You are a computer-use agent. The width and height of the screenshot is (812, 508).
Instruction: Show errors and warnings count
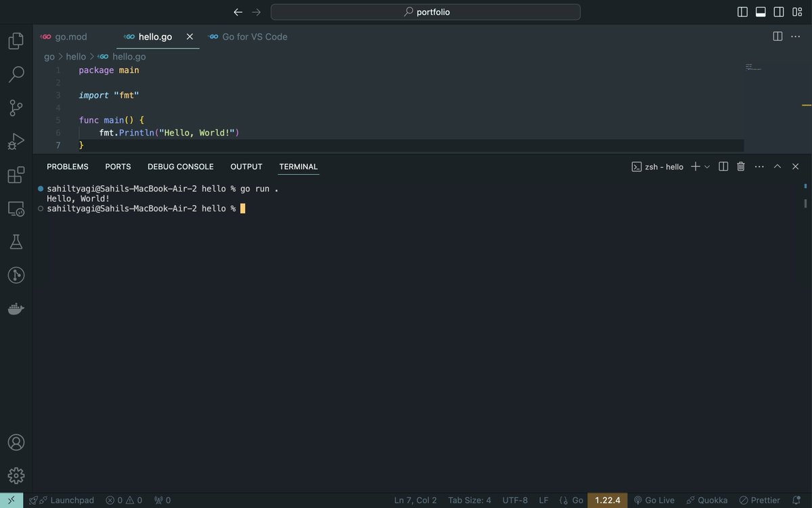(x=124, y=501)
